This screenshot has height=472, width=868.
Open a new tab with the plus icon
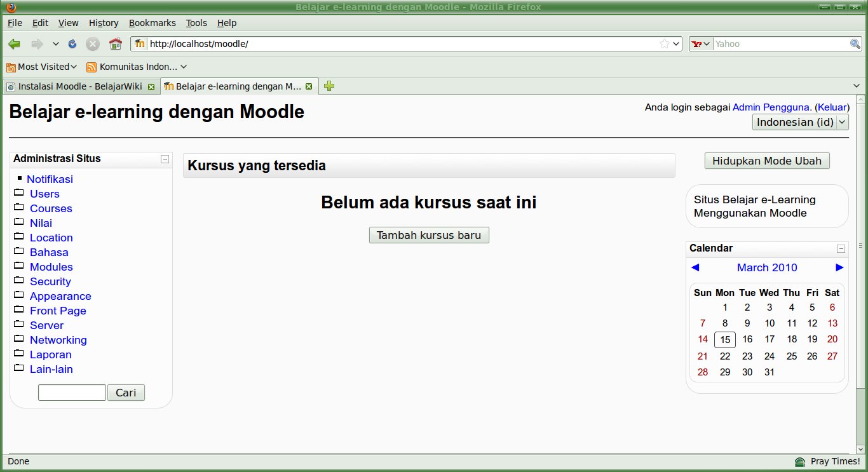coord(329,86)
